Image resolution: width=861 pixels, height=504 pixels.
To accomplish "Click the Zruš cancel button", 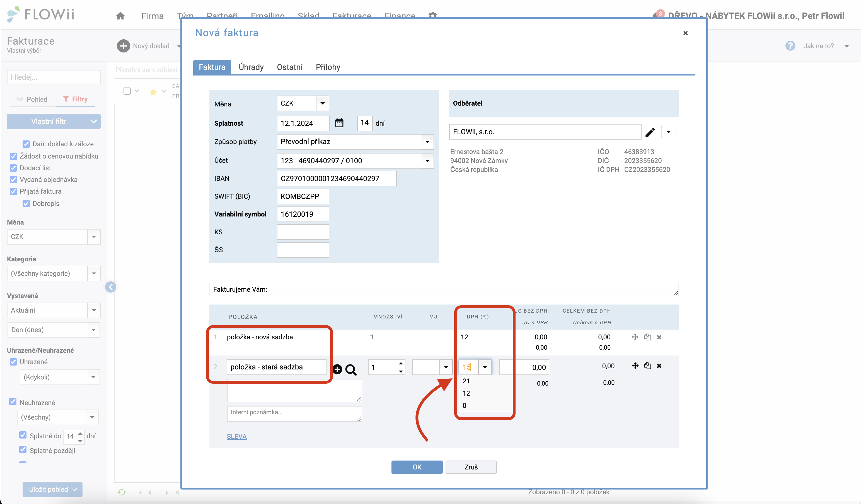I will (x=471, y=467).
